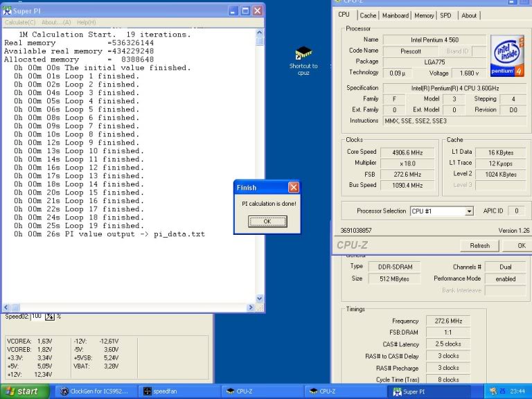This screenshot has height=399, width=532.
Task: Click Super PI vertical scrollbar up arrow
Action: (x=260, y=33)
